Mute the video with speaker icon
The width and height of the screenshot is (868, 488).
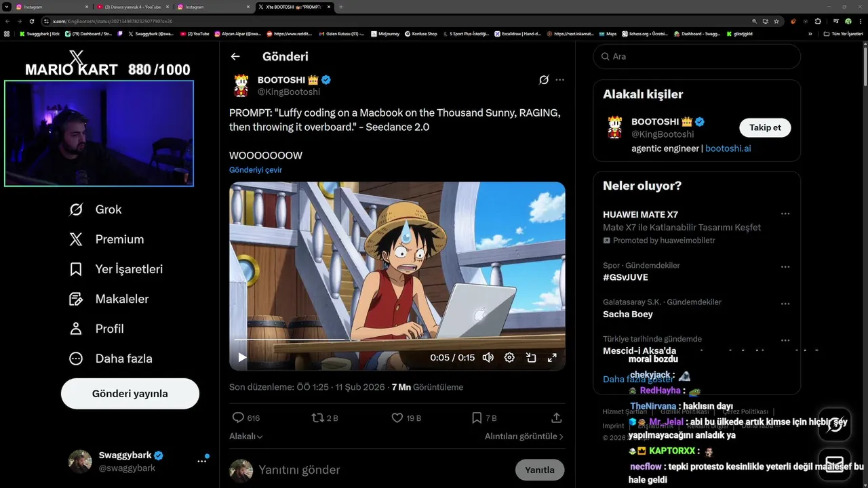[x=488, y=357]
